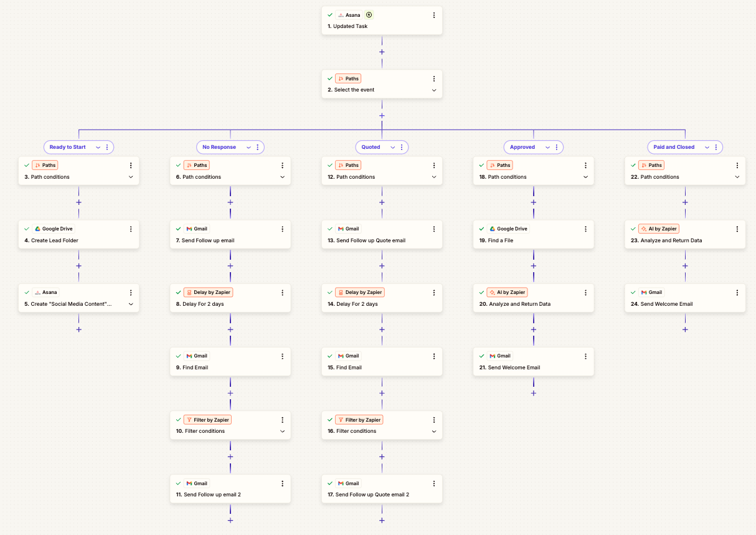The image size is (756, 535).
Task: Select the Quoted path label
Action: click(371, 148)
